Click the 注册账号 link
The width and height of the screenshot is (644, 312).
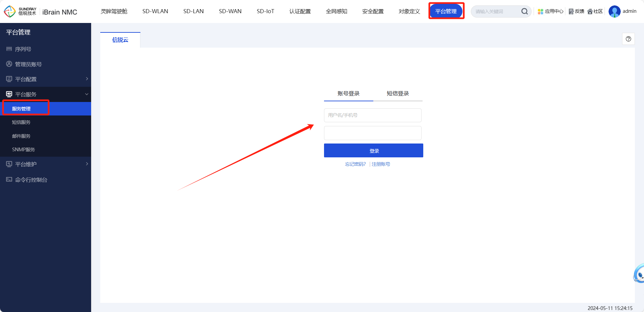381,164
